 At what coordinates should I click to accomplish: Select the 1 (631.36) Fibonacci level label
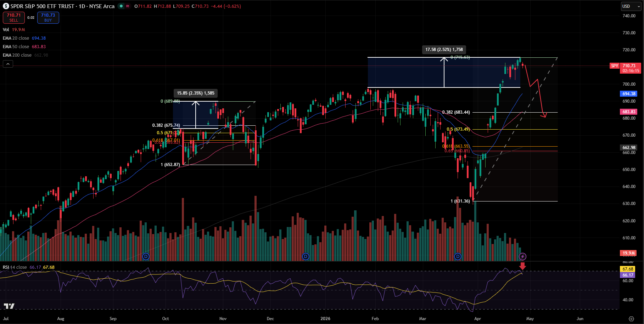[460, 201]
